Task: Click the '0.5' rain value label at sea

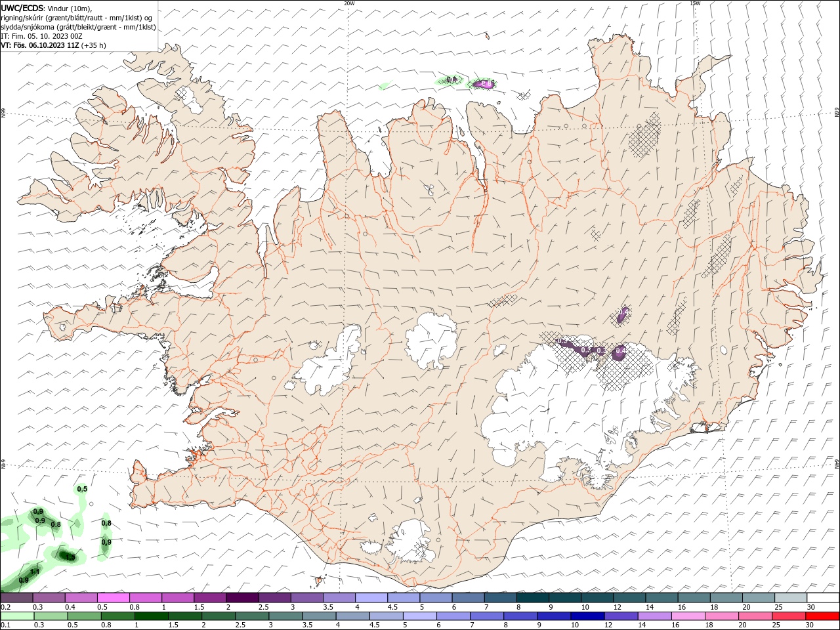Action: (x=82, y=489)
